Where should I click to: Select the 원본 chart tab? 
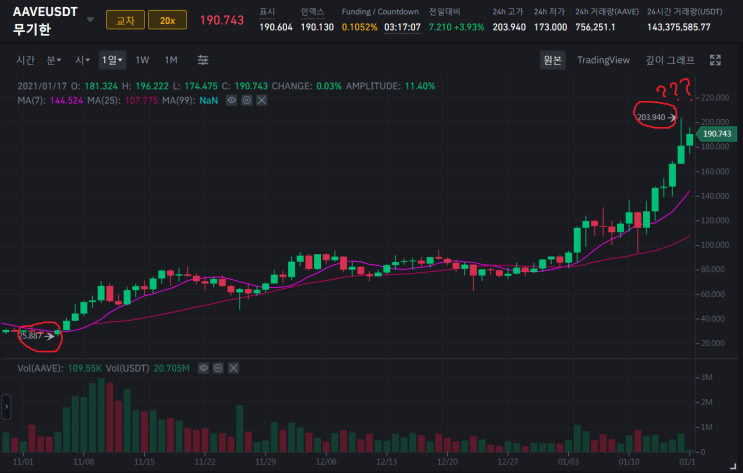553,60
